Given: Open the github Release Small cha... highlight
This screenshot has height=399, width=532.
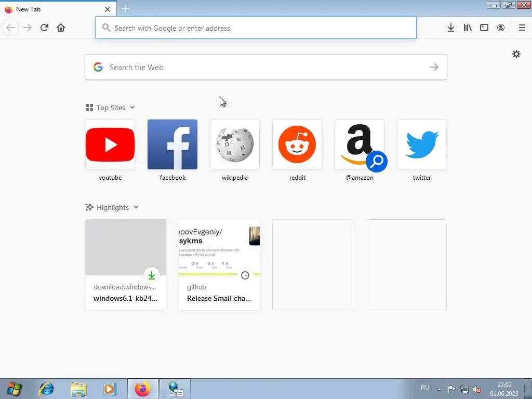Looking at the screenshot, I should point(219,264).
